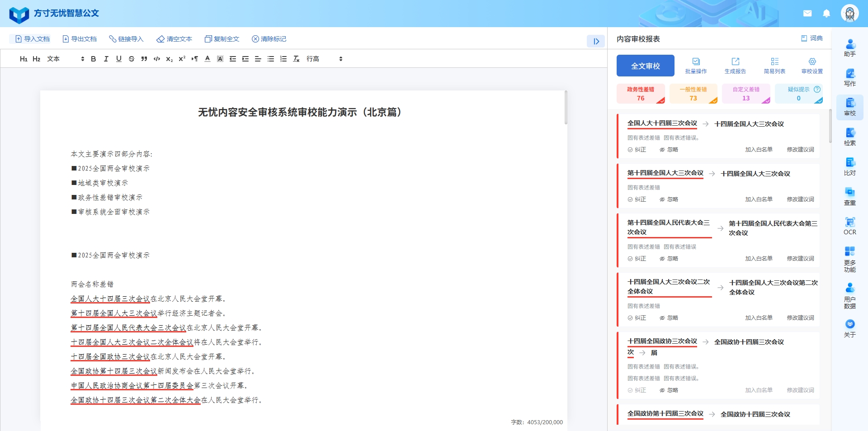Open the 审校设置 review settings panel
The image size is (868, 431).
(x=812, y=66)
